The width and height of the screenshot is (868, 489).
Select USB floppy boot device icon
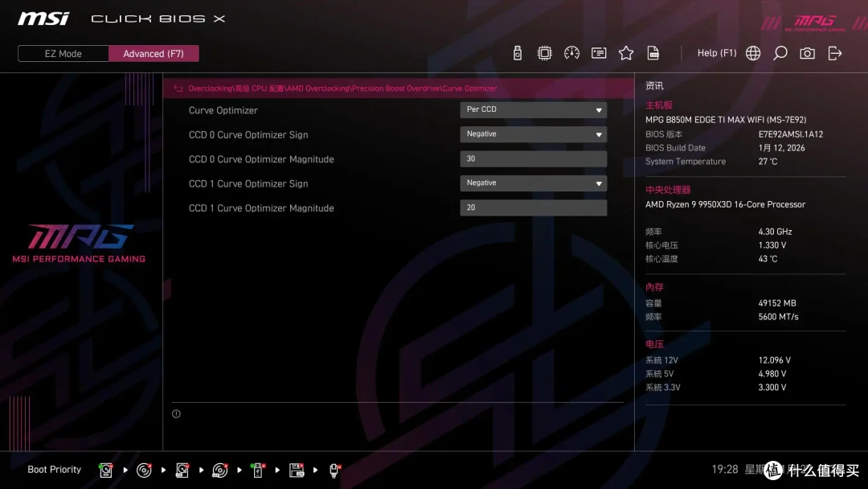(296, 470)
